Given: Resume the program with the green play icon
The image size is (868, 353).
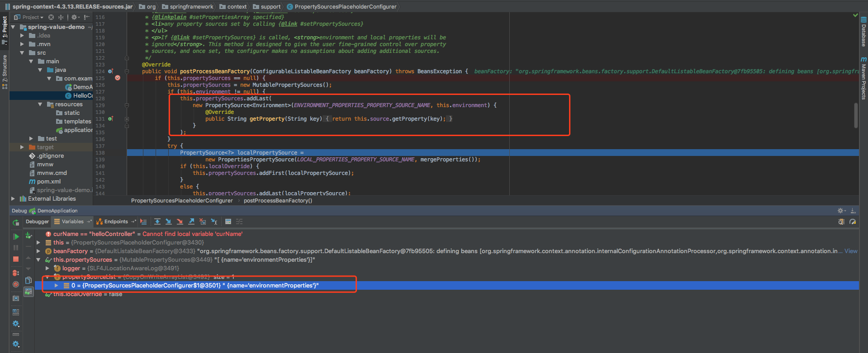Looking at the screenshot, I should 16,236.
